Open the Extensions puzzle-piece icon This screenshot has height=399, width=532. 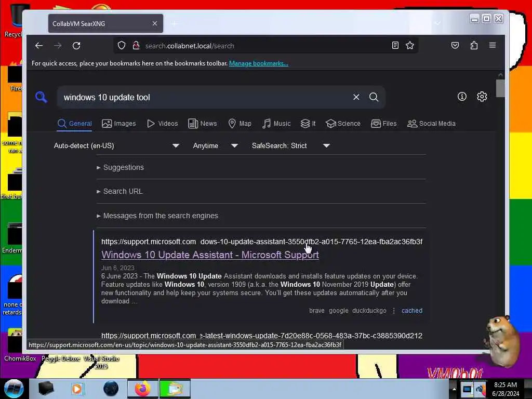click(474, 46)
